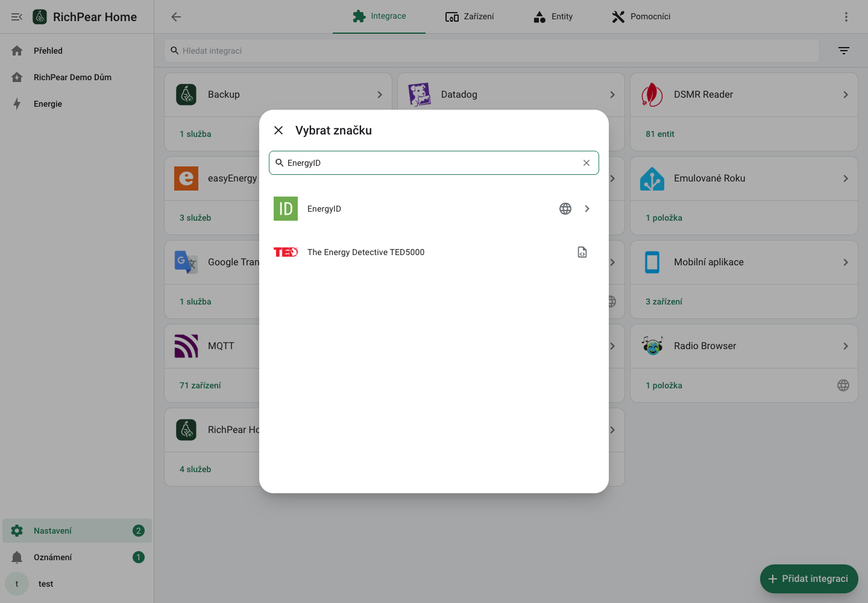The height and width of the screenshot is (603, 868).
Task: Expand the Backup card chevron
Action: coord(380,95)
